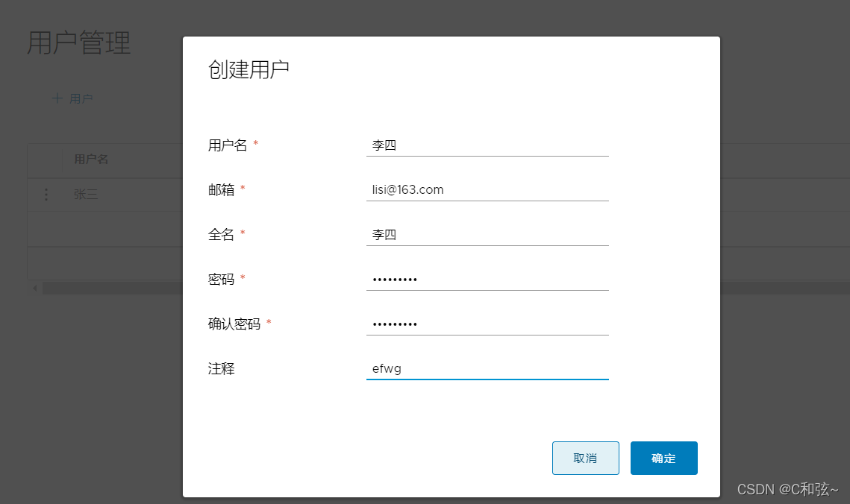
Task: Focus the 确认密码 password field
Action: coord(487,324)
